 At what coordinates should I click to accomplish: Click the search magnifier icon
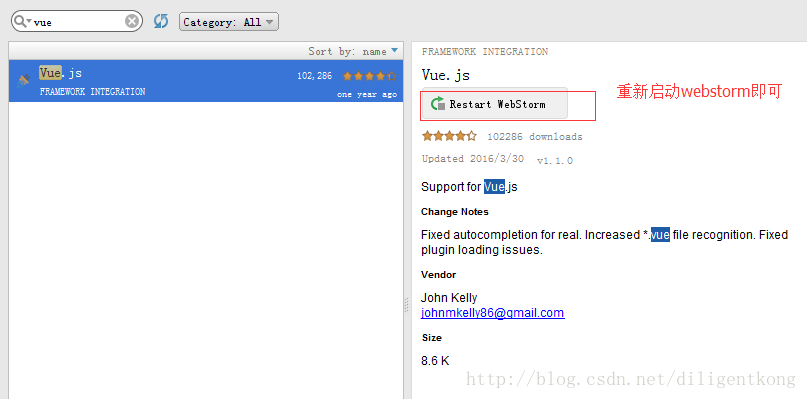pos(21,22)
